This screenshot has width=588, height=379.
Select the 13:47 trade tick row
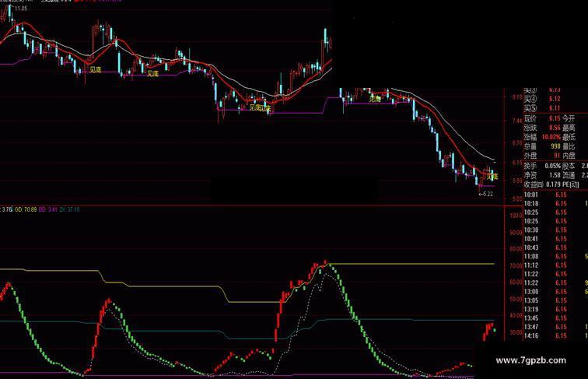click(x=556, y=327)
